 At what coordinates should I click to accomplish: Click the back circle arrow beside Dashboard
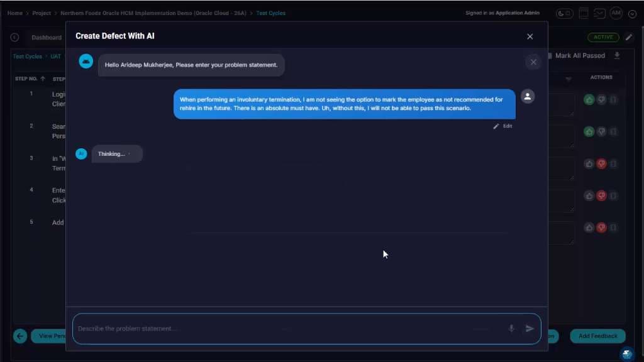[x=14, y=37]
